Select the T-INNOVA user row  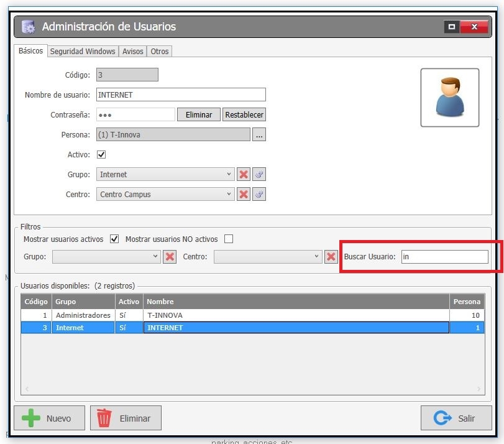point(253,315)
